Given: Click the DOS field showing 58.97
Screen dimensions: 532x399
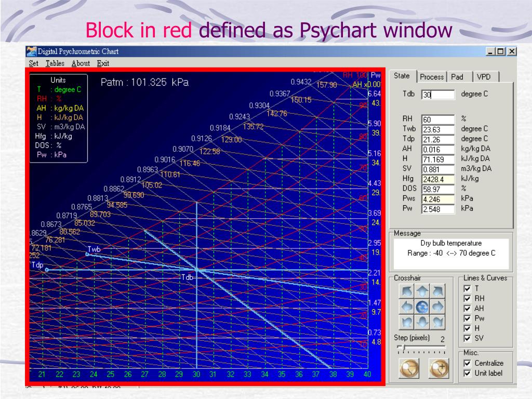Looking at the screenshot, I should 438,189.
